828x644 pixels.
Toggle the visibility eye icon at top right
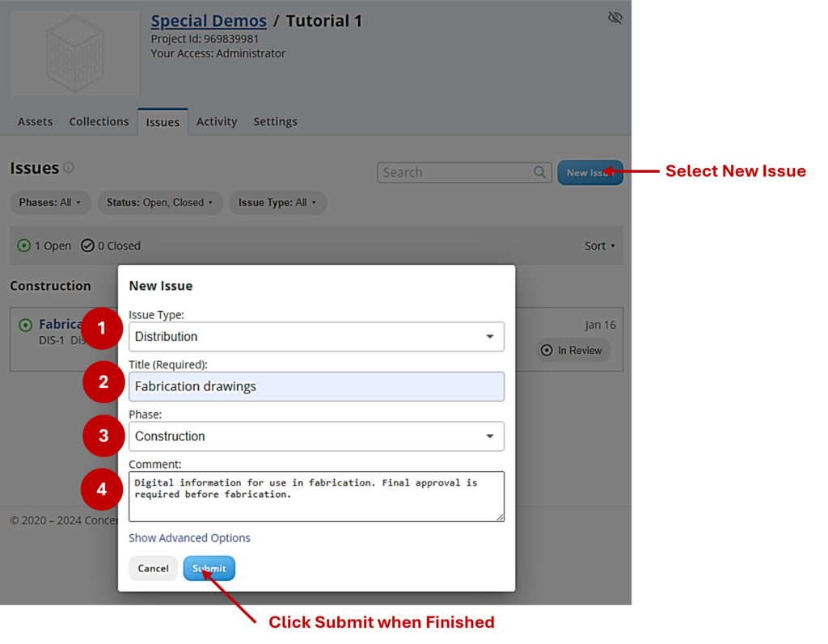[615, 18]
